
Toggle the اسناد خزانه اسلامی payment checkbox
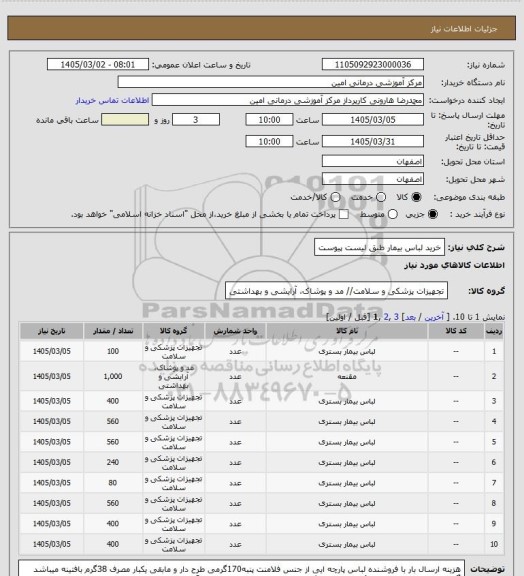tap(344, 214)
